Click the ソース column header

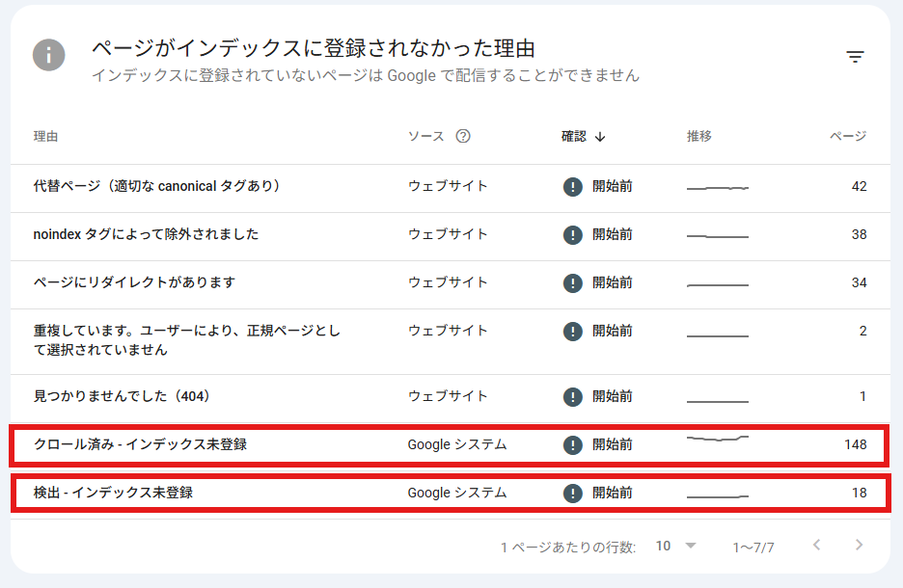click(426, 136)
